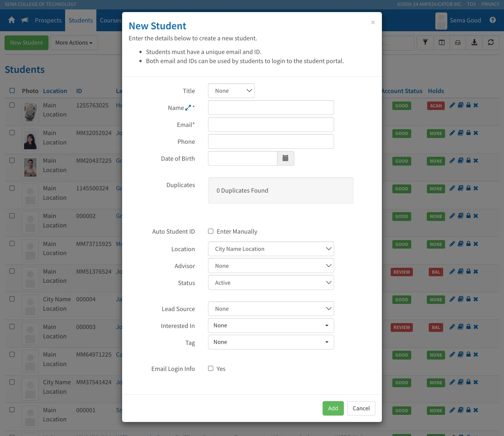Refresh the students list
Viewport: 504px width, 436px height.
(491, 43)
